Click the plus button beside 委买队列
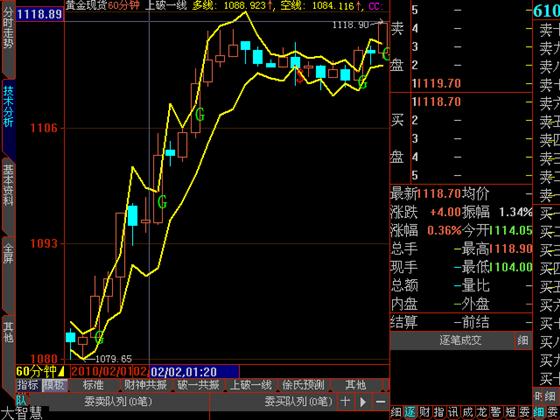 [x=345, y=401]
